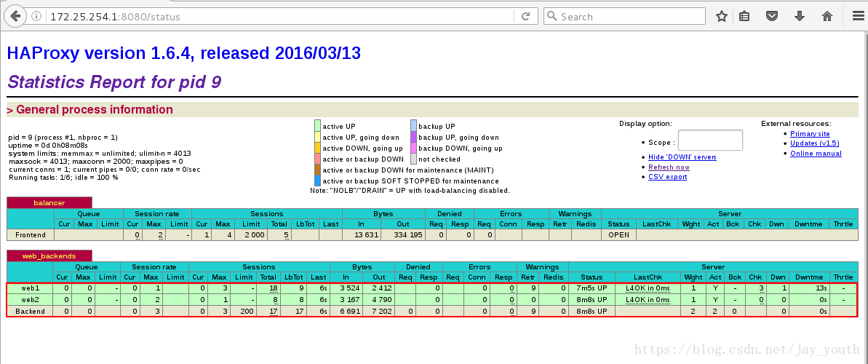868x364 pixels.
Task: Go to browser home page icon
Action: [x=827, y=17]
